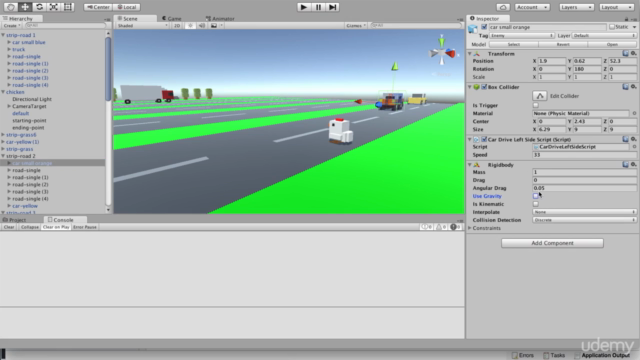Select the Rect transform tool
This screenshot has height=360, width=640.
[68, 7]
